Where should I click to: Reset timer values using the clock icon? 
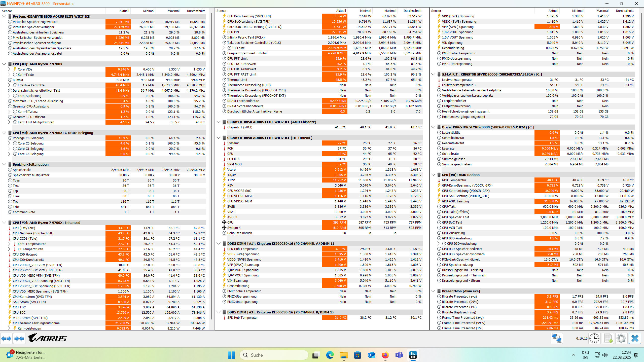click(x=594, y=338)
